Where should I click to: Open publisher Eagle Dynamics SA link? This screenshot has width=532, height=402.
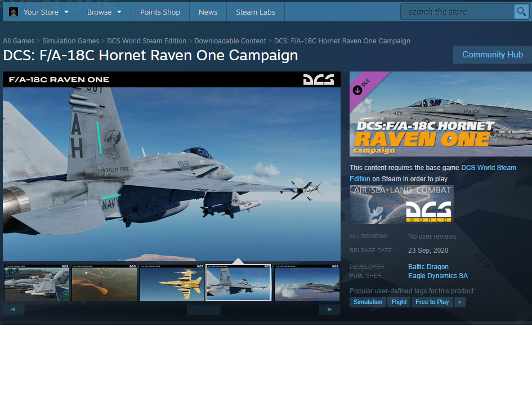(x=437, y=276)
